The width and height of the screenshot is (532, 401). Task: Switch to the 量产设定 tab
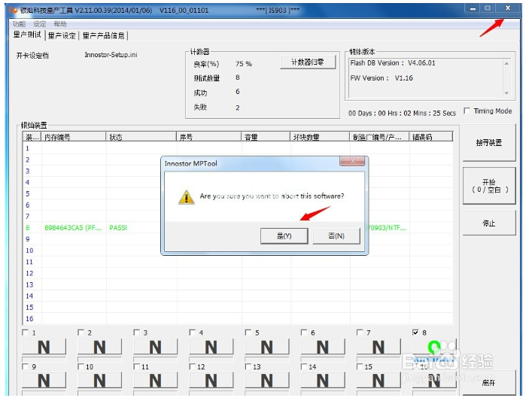point(61,35)
